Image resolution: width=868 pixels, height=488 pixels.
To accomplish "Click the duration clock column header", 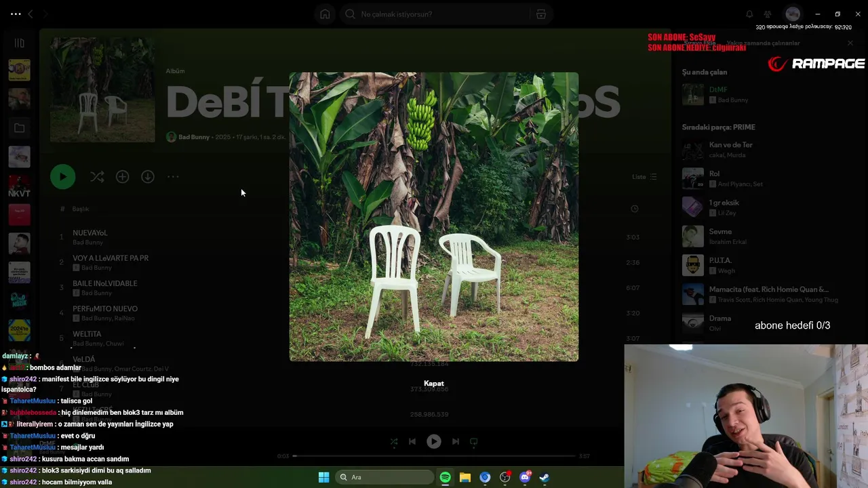I will pyautogui.click(x=634, y=209).
